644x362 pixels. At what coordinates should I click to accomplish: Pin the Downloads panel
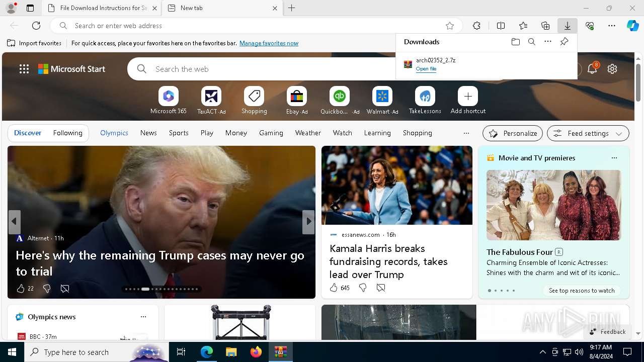coord(564,42)
